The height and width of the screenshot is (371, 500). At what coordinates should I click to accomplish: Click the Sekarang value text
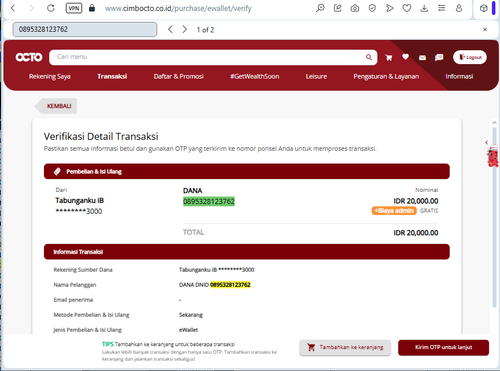click(x=191, y=315)
